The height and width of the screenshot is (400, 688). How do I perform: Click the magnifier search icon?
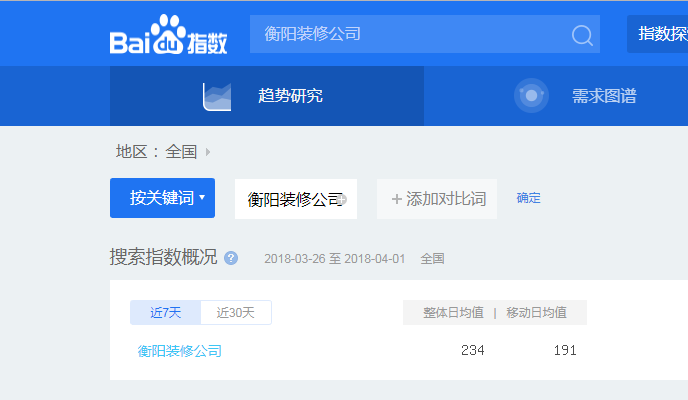[x=582, y=35]
